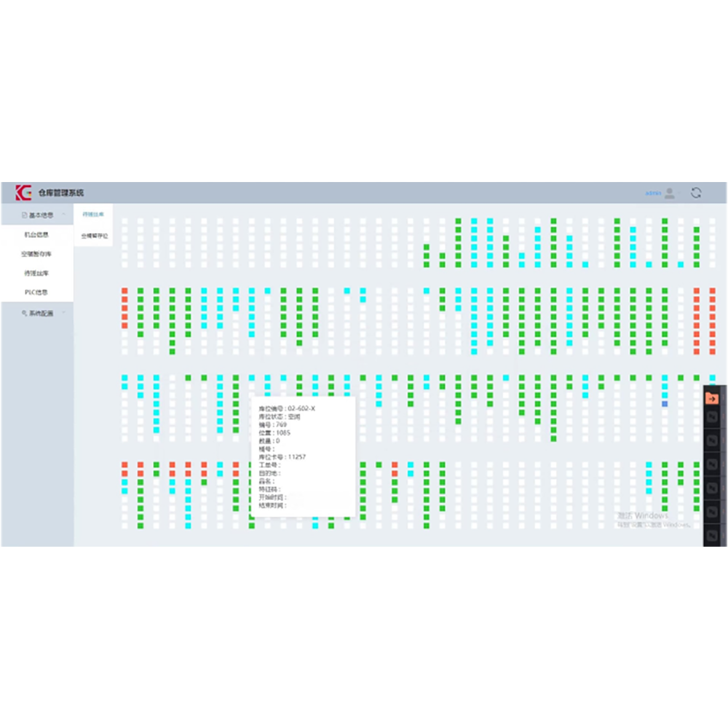
Task: Click the single blue storage cell
Action: point(665,403)
